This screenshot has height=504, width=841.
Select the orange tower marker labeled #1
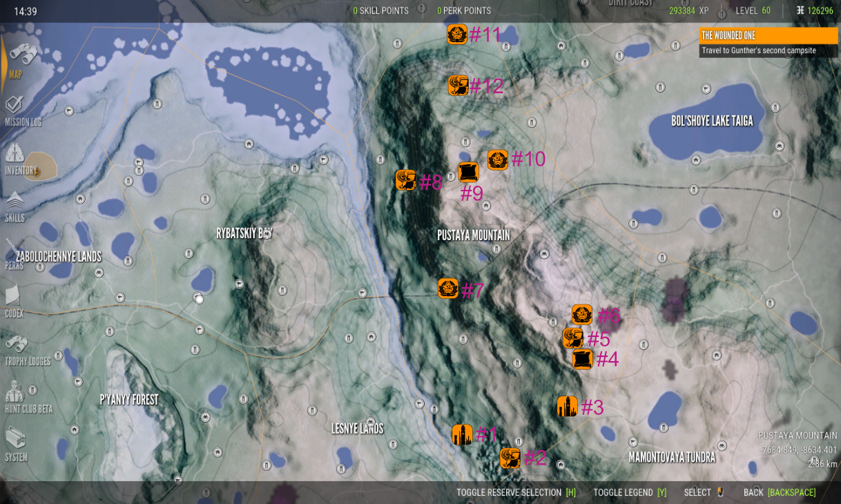pyautogui.click(x=462, y=435)
